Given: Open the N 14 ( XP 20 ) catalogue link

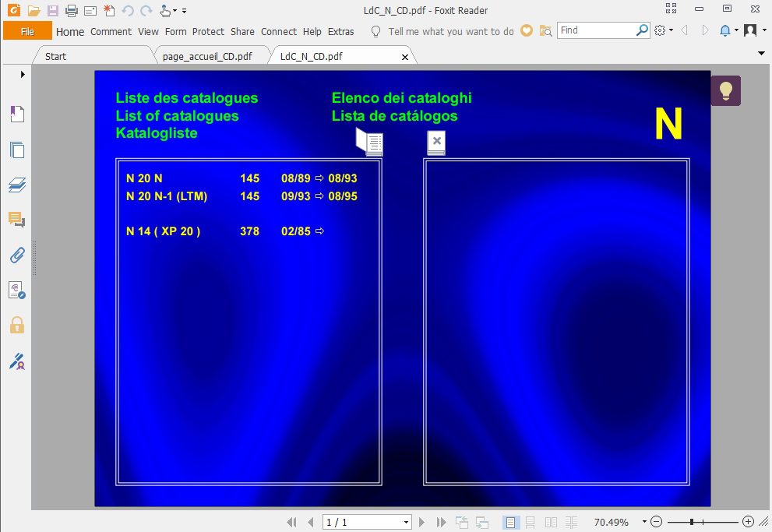Looking at the screenshot, I should pos(163,231).
